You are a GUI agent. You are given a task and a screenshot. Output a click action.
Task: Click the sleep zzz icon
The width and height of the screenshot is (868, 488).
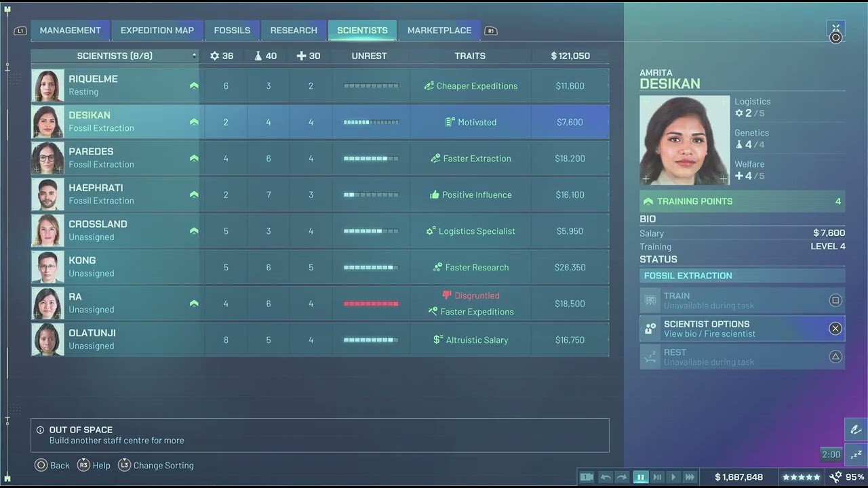pyautogui.click(x=856, y=454)
